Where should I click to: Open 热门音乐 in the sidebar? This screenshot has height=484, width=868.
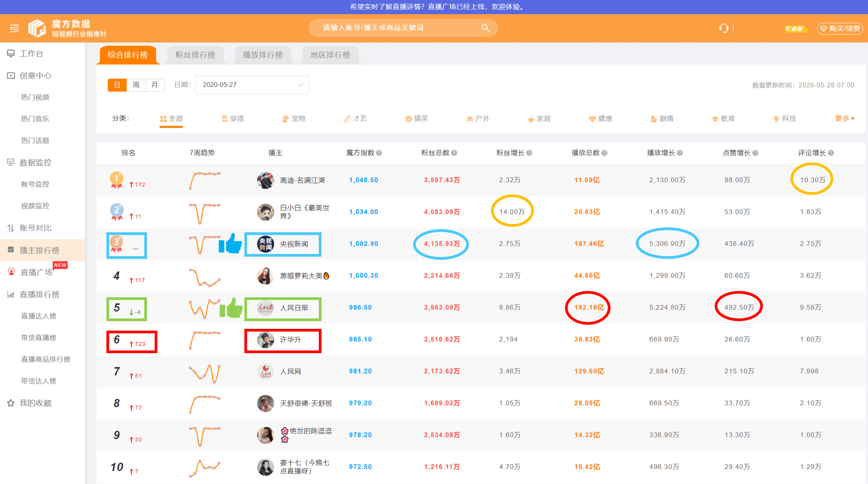35,119
